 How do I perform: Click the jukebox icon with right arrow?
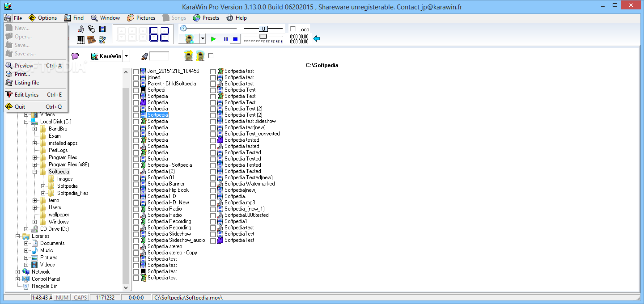click(189, 56)
